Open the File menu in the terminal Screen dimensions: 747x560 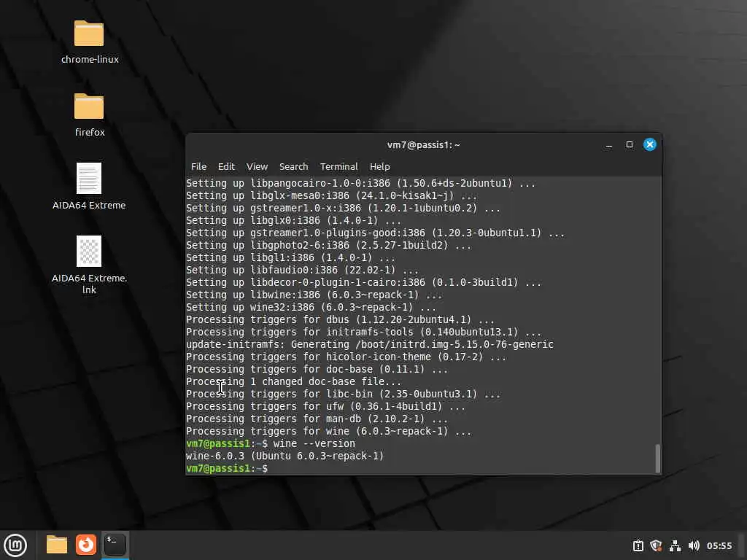coord(198,167)
